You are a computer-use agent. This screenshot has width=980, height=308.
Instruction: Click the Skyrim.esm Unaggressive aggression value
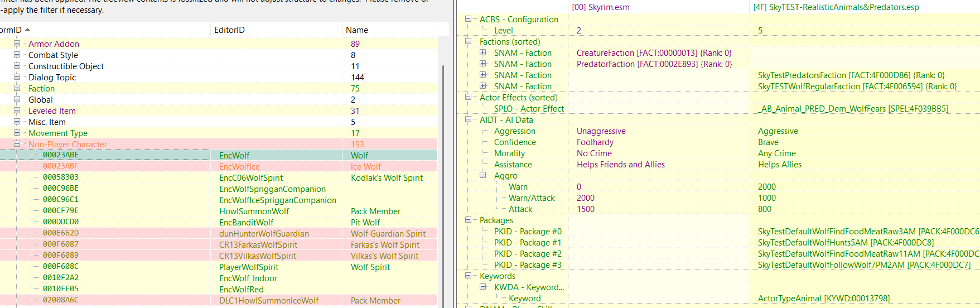click(x=601, y=131)
